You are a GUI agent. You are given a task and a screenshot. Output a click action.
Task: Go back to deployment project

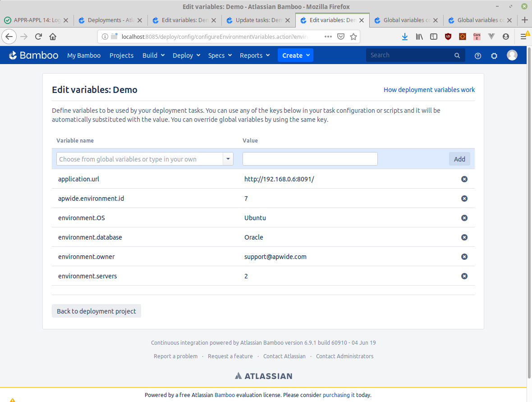click(x=96, y=311)
